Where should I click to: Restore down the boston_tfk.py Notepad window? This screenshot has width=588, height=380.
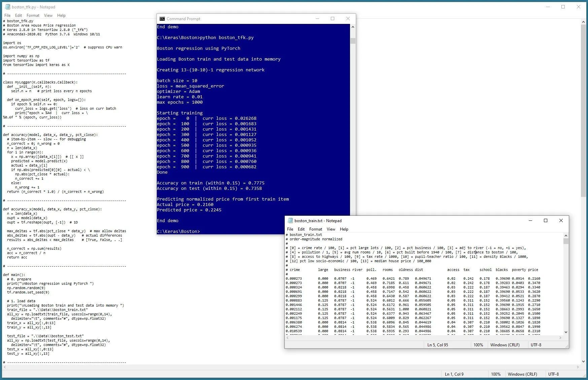(x=563, y=7)
